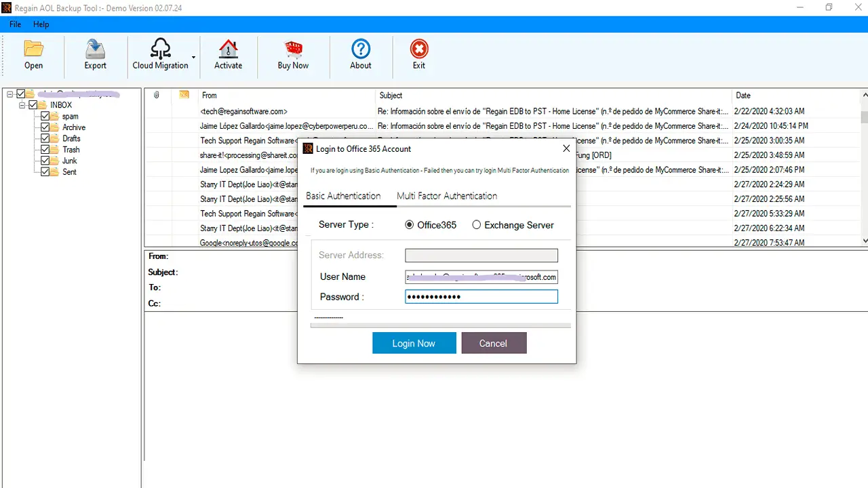Click the Drafts folder icon in tree

[x=55, y=138]
